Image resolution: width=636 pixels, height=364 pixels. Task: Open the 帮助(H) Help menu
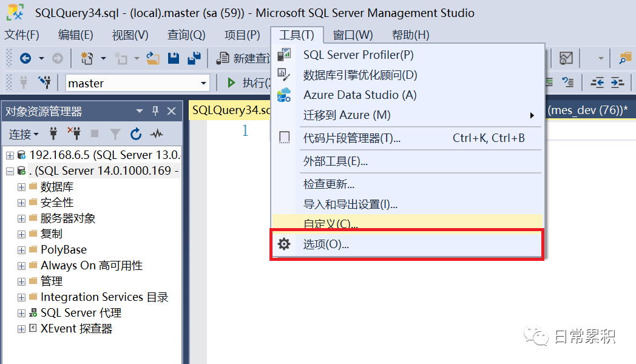pos(410,35)
